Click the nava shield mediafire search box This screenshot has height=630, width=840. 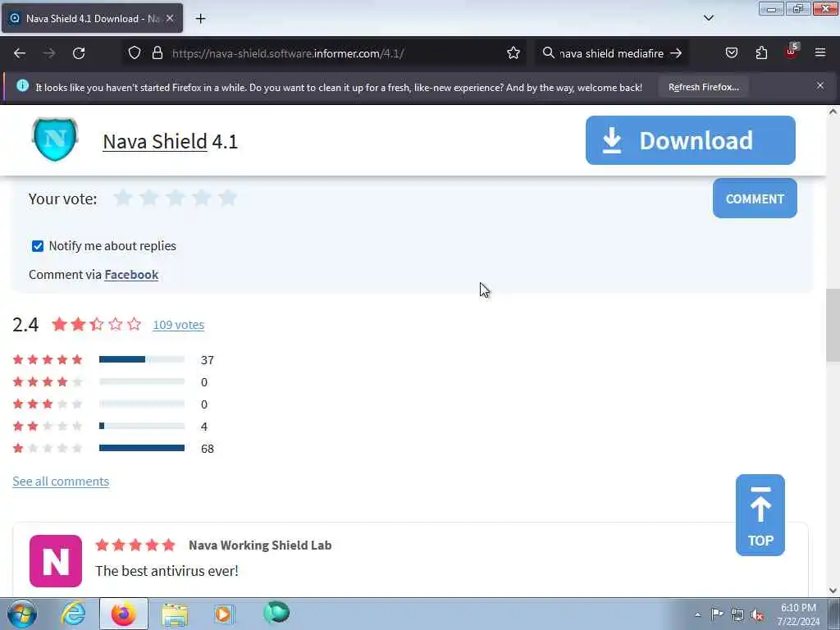coord(611,53)
